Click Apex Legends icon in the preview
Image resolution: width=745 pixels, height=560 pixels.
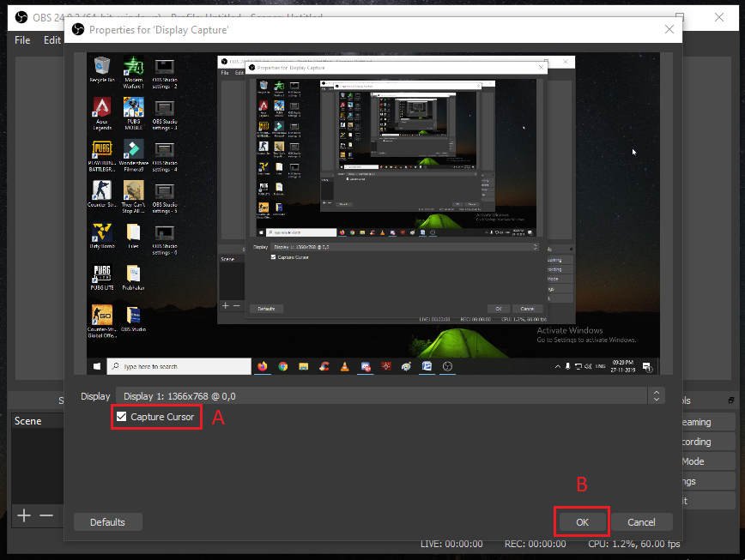coord(102,109)
